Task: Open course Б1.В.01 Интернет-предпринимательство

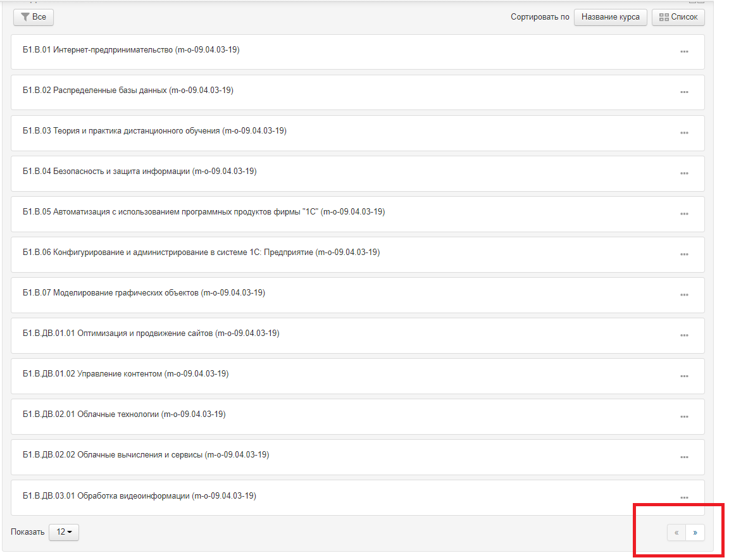Action: coord(131,50)
